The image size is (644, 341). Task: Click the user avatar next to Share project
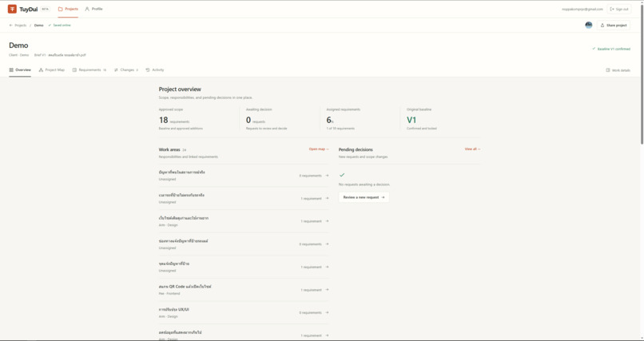589,25
